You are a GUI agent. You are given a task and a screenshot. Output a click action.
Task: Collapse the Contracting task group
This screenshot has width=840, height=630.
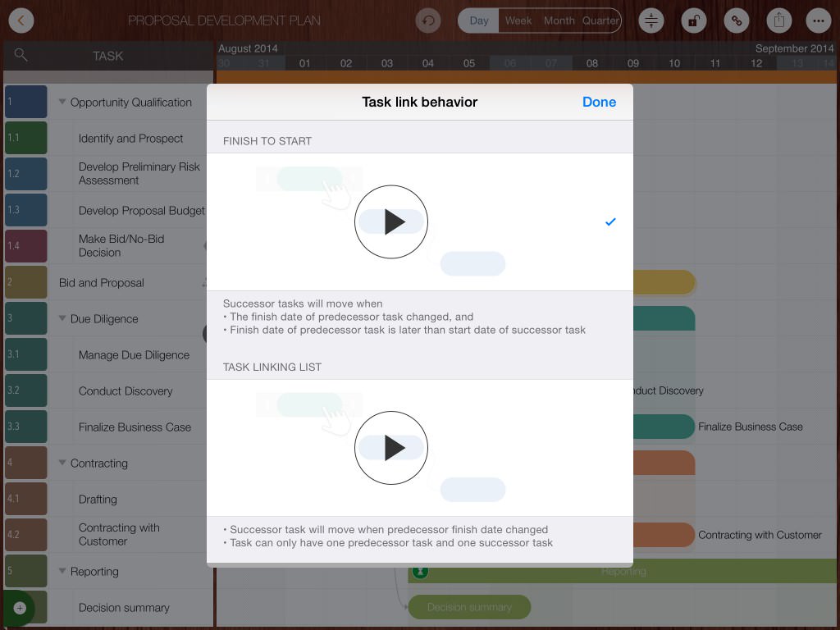tap(62, 463)
